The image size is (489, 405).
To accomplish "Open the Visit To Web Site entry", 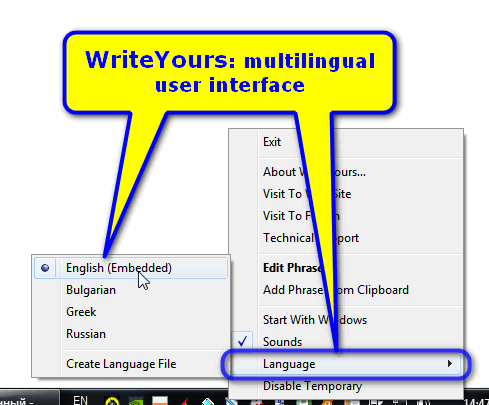I will pos(346,194).
